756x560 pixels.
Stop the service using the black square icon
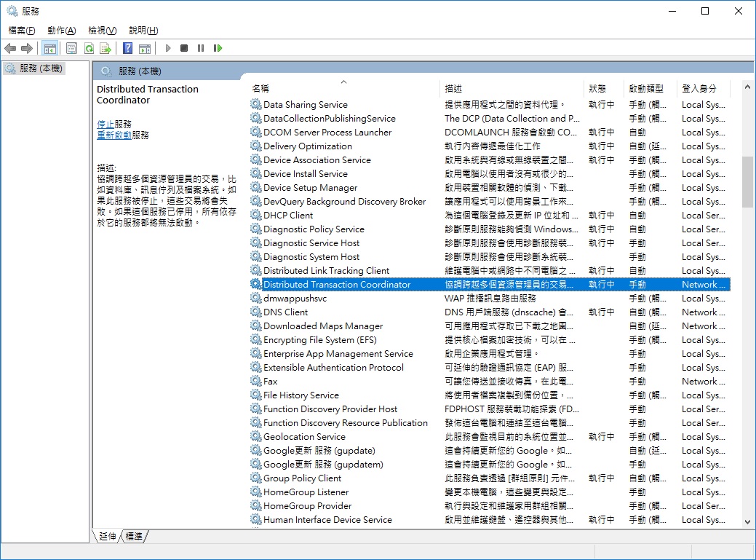tap(184, 48)
